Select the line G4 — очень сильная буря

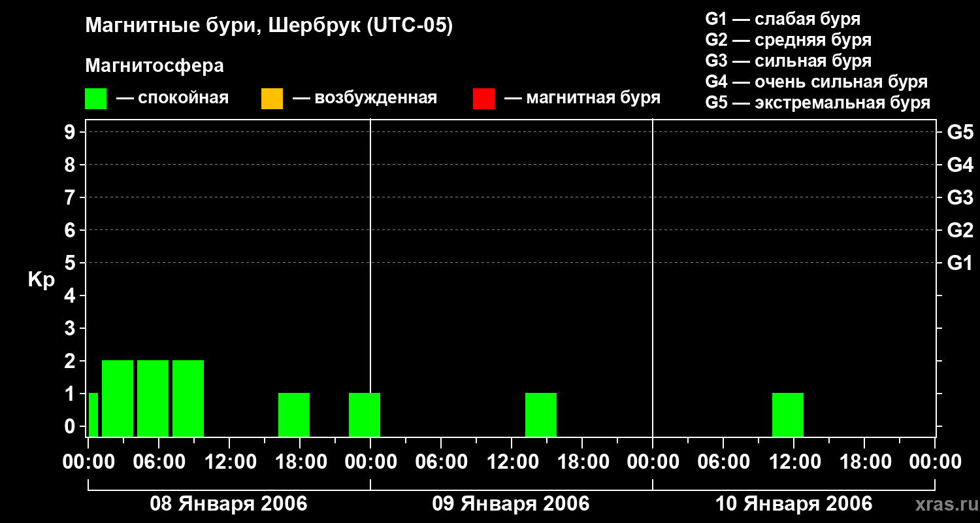pos(817,82)
